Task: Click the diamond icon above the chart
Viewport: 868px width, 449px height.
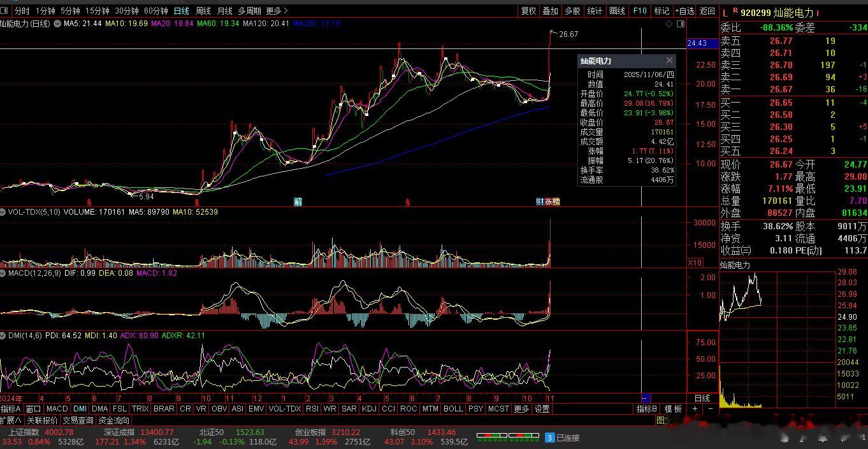Action: (x=669, y=24)
